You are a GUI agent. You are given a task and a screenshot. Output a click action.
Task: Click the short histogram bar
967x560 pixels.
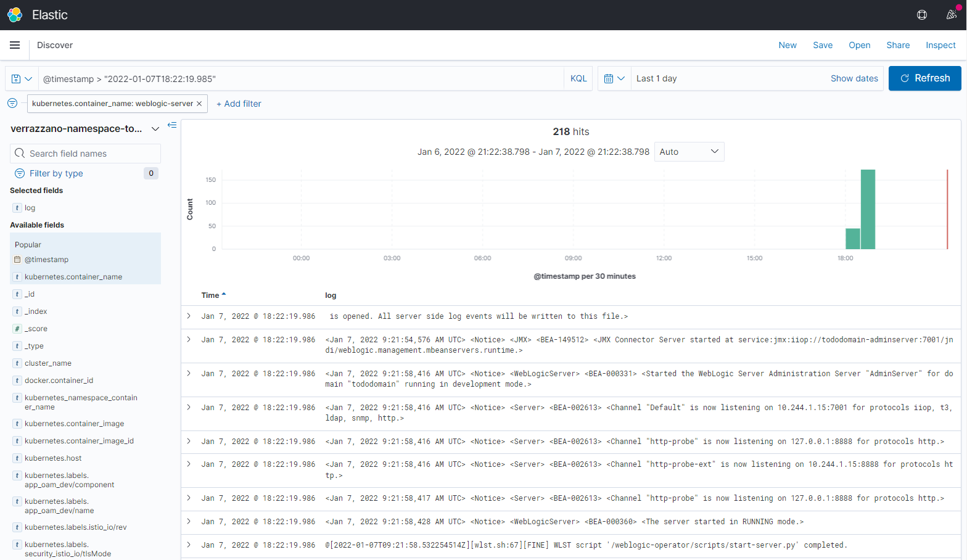[x=853, y=239]
